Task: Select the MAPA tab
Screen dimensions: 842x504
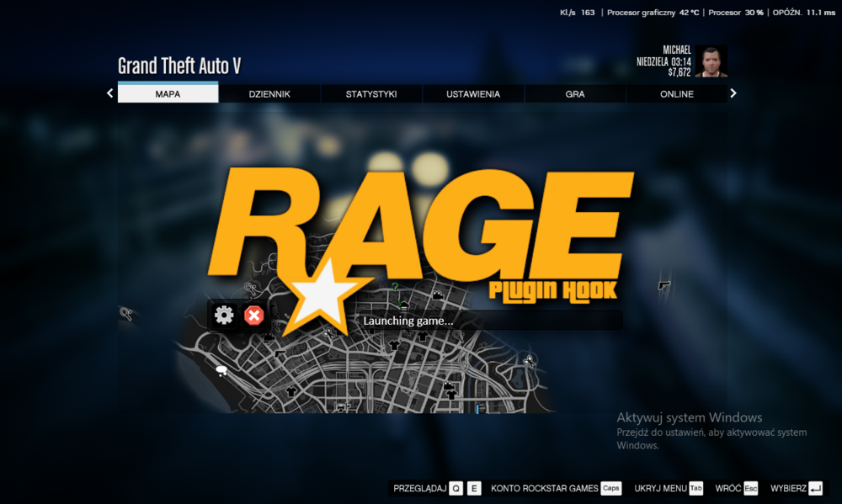Action: (168, 93)
